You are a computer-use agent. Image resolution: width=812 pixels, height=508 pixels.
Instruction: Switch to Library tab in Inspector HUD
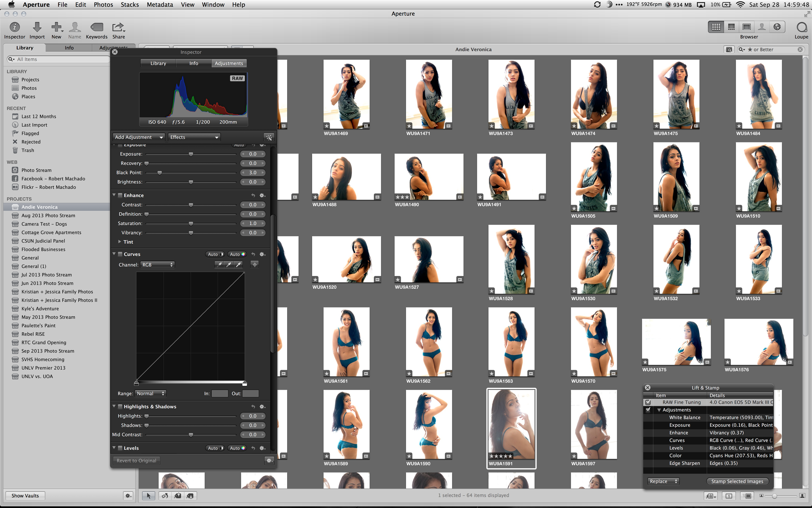(158, 63)
